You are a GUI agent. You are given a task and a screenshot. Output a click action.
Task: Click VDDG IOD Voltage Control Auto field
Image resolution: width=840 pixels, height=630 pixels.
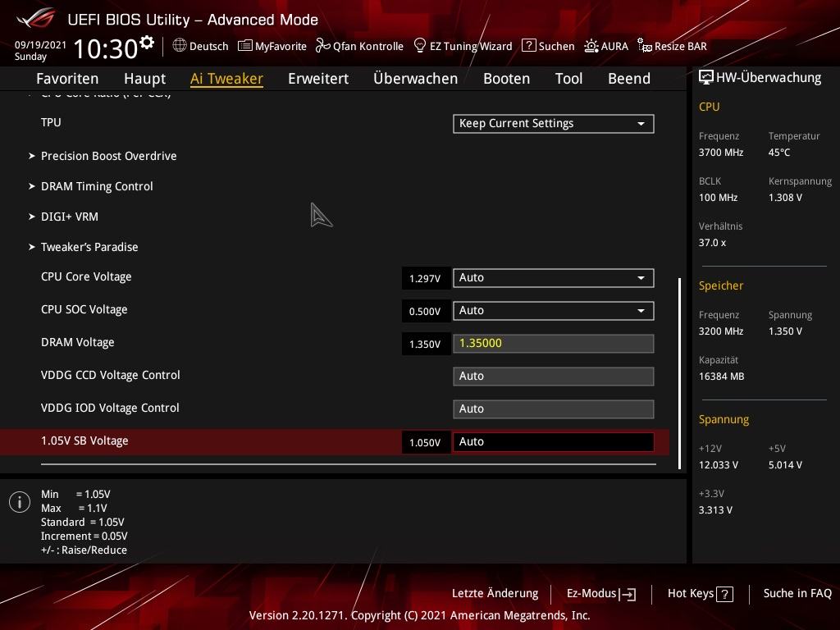click(554, 409)
